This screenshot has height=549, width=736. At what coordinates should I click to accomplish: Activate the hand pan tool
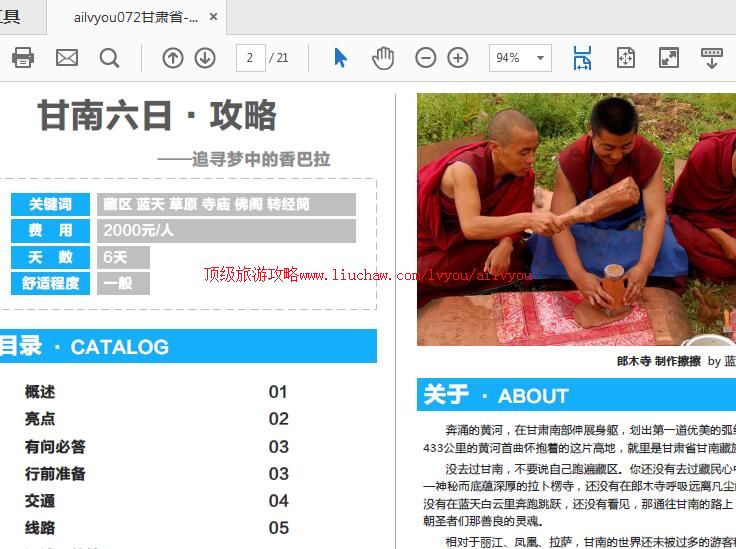coord(383,58)
